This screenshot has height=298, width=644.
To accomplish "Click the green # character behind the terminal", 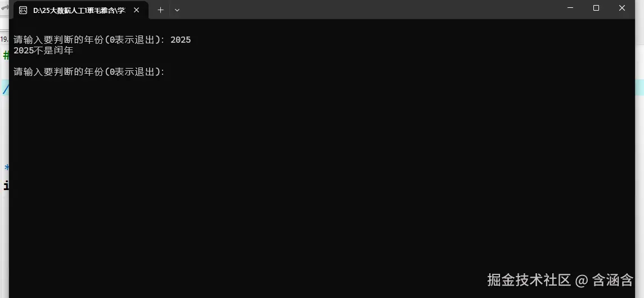I will [5, 55].
